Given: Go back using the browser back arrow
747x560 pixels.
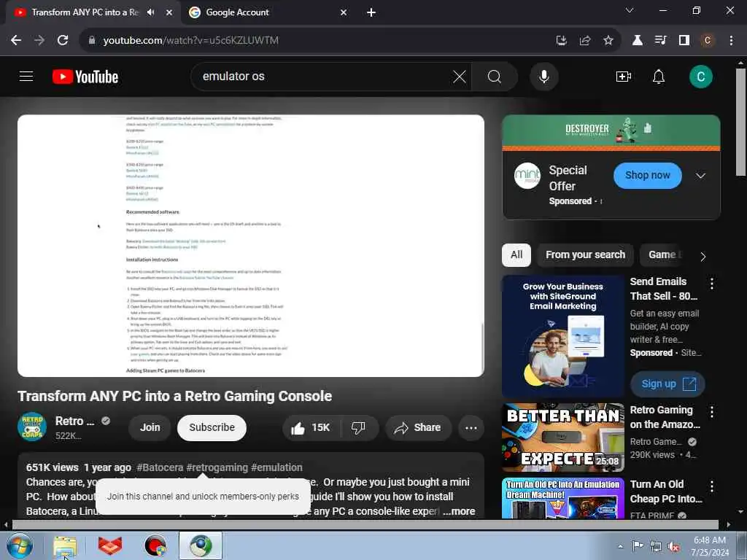Looking at the screenshot, I should click(16, 41).
